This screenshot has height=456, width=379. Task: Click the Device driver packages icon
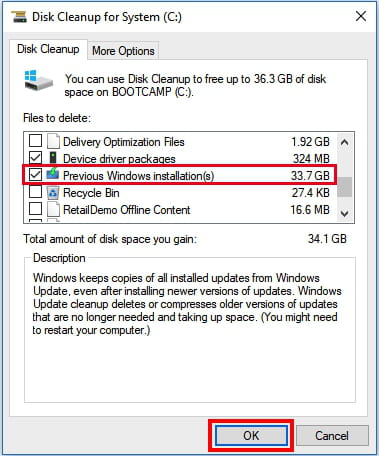coord(53,158)
